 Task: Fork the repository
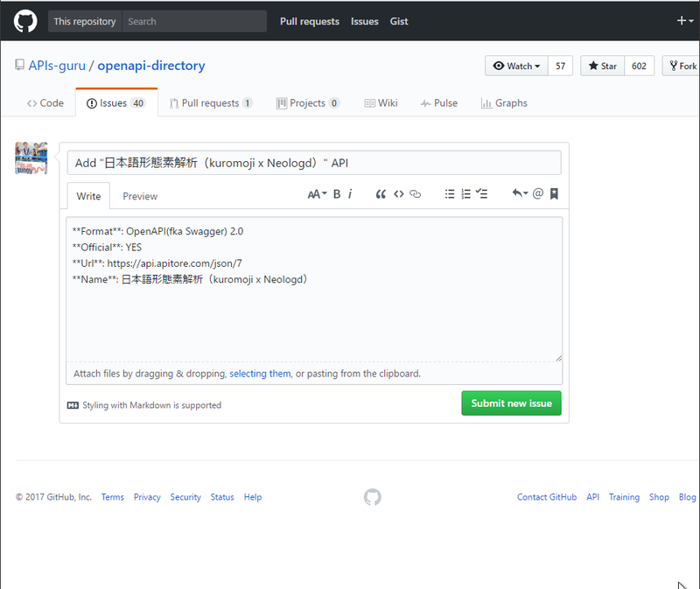tap(682, 67)
